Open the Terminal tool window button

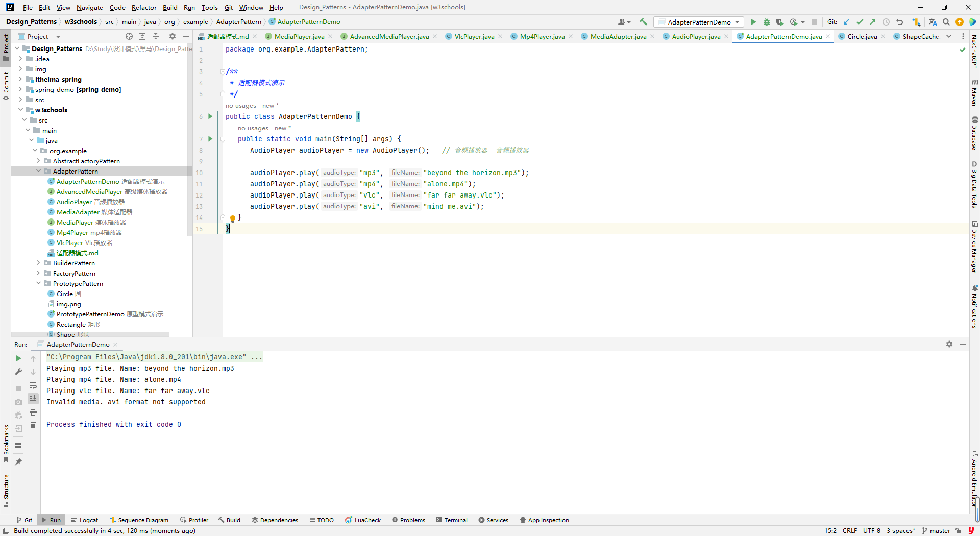452,520
